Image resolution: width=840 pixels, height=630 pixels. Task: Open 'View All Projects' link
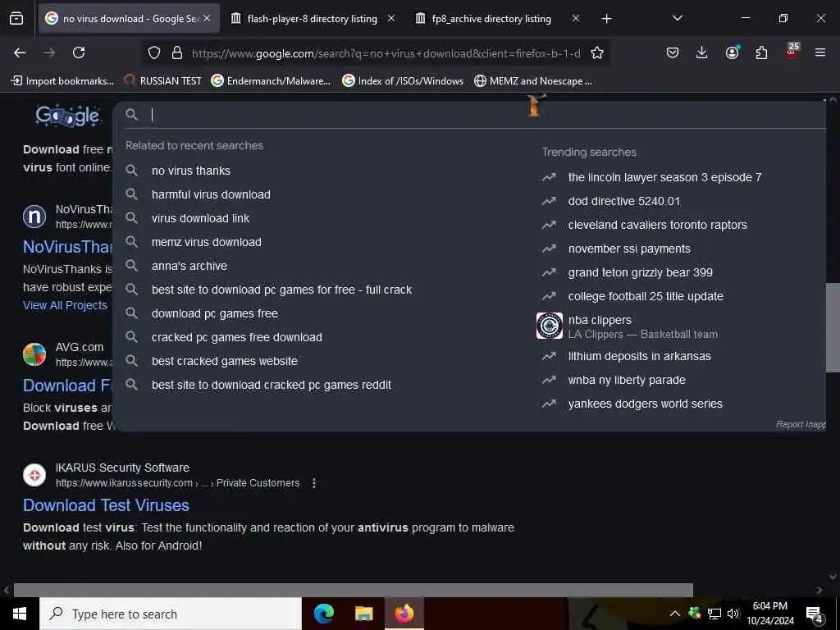click(65, 305)
